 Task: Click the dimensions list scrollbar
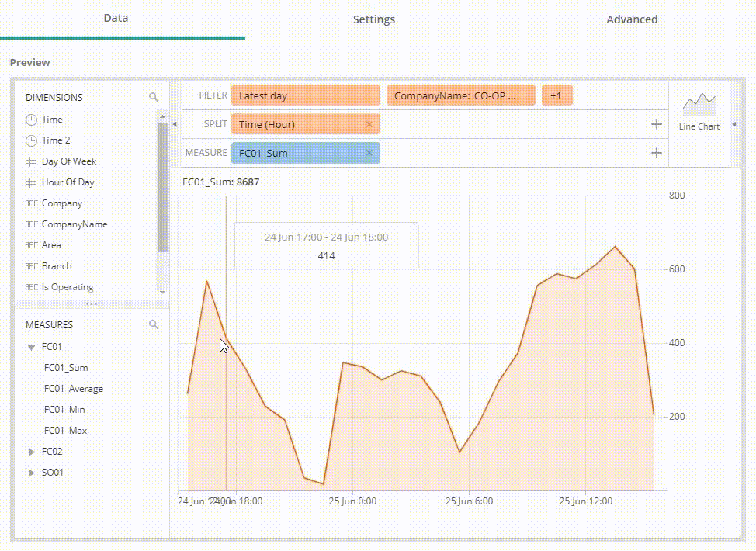(162, 186)
